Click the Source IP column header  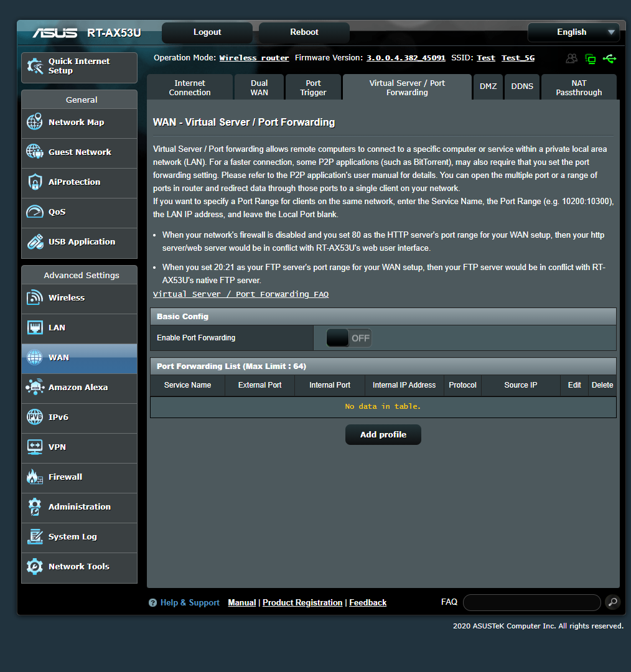521,385
